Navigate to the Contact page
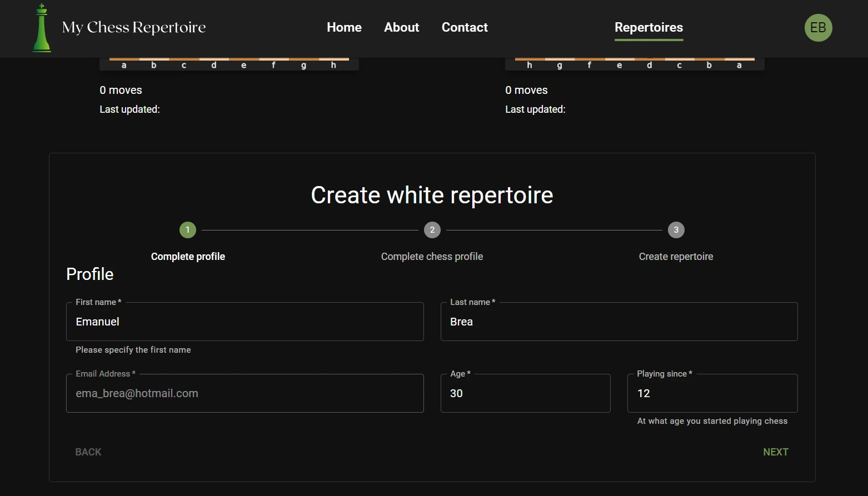Viewport: 868px width, 496px height. click(x=465, y=27)
